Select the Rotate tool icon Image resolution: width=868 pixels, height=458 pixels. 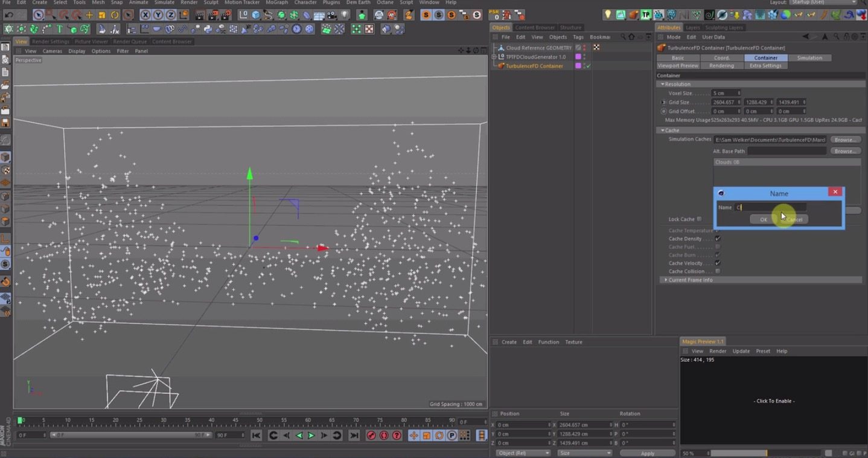(115, 15)
